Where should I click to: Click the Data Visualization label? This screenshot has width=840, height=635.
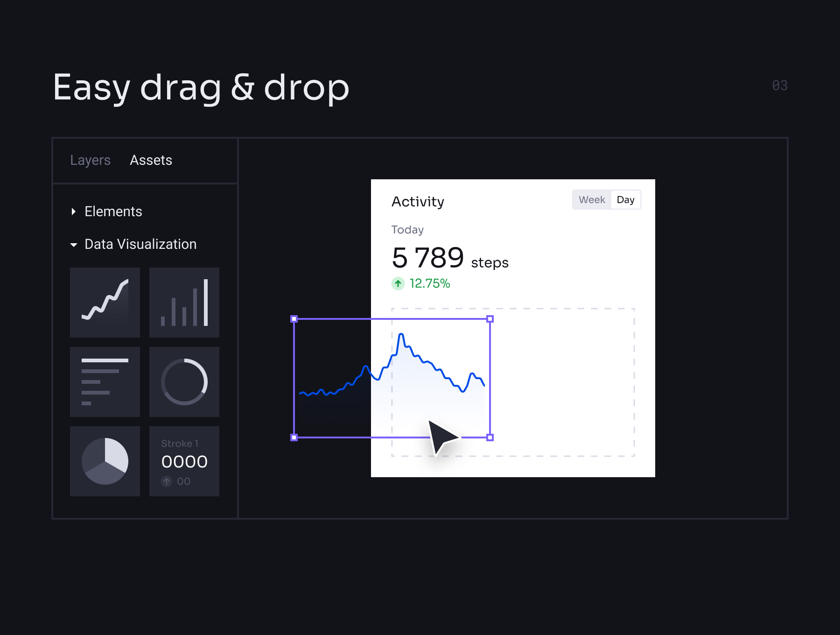tap(140, 244)
